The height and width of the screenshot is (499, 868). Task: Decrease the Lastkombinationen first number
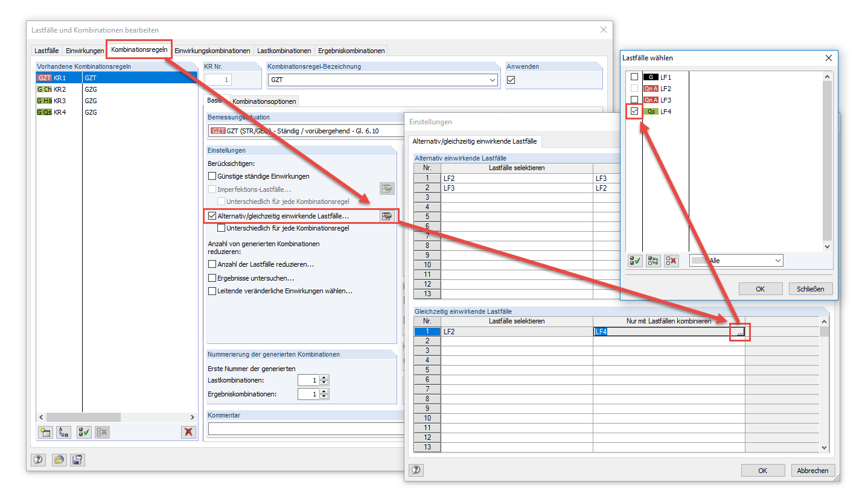(325, 383)
